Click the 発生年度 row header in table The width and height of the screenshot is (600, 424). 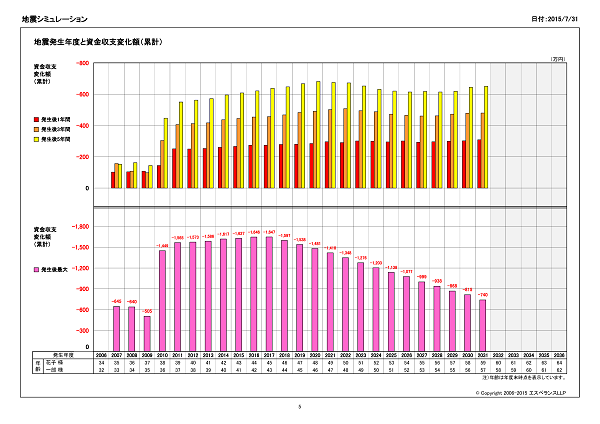click(x=64, y=354)
